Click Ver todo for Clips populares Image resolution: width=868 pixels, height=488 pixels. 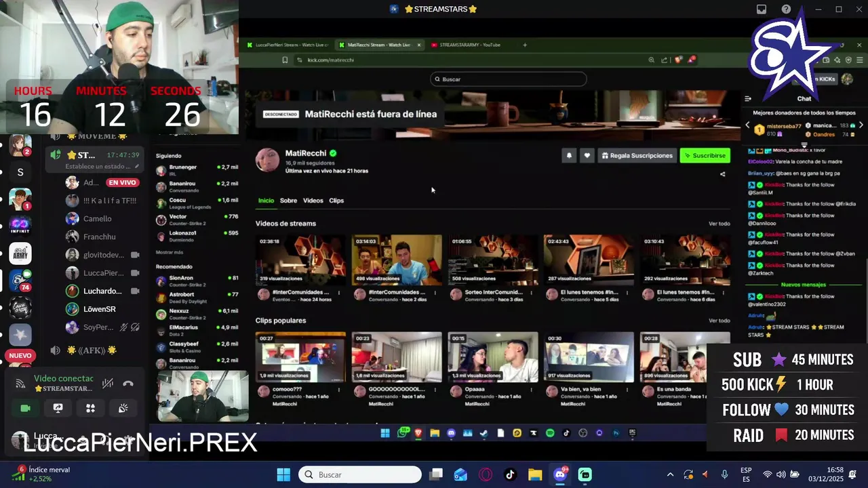point(719,321)
